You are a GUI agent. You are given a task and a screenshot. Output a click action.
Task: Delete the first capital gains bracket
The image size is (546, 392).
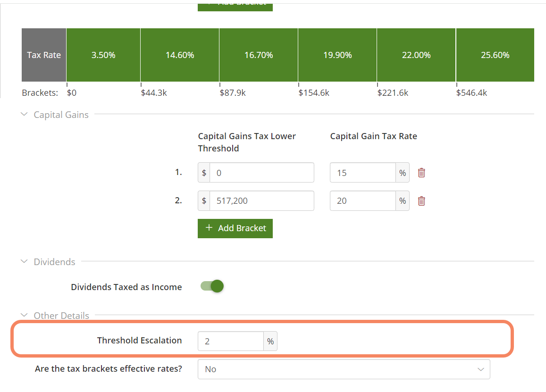click(421, 173)
